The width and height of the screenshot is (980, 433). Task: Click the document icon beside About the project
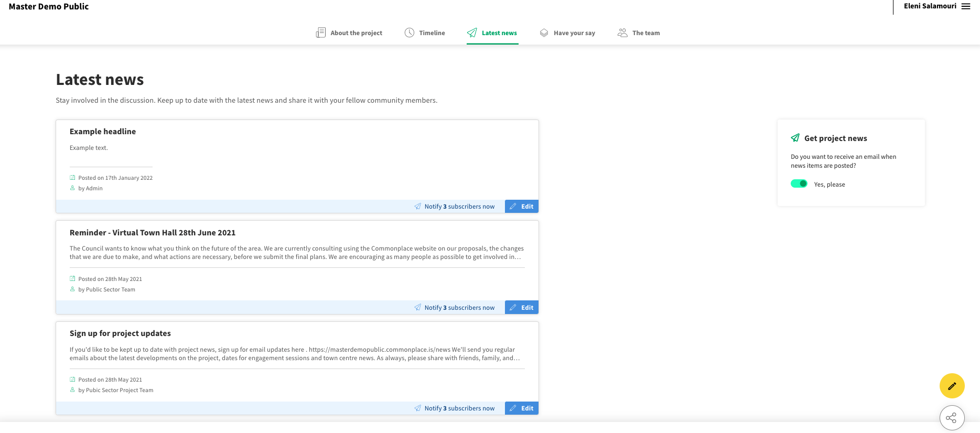[320, 33]
